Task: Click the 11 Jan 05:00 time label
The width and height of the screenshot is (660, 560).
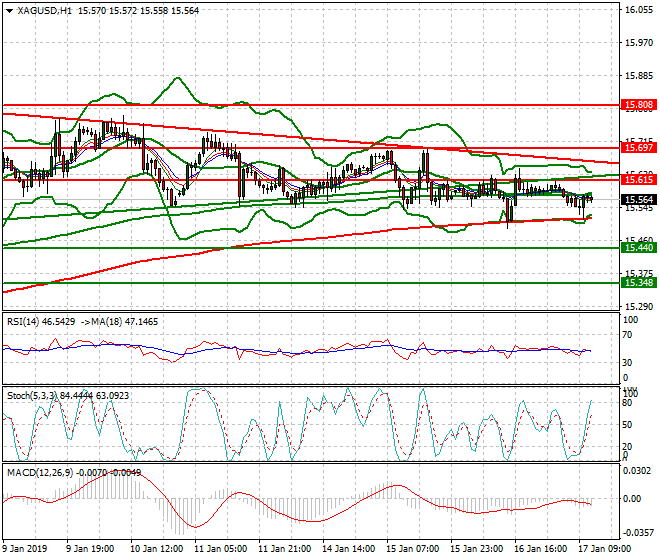Action: (x=221, y=549)
